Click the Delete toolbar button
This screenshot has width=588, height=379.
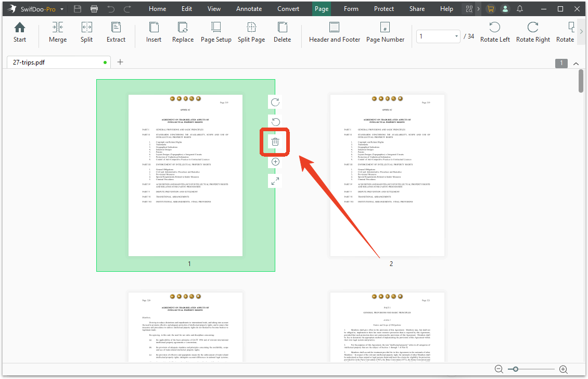click(x=283, y=32)
